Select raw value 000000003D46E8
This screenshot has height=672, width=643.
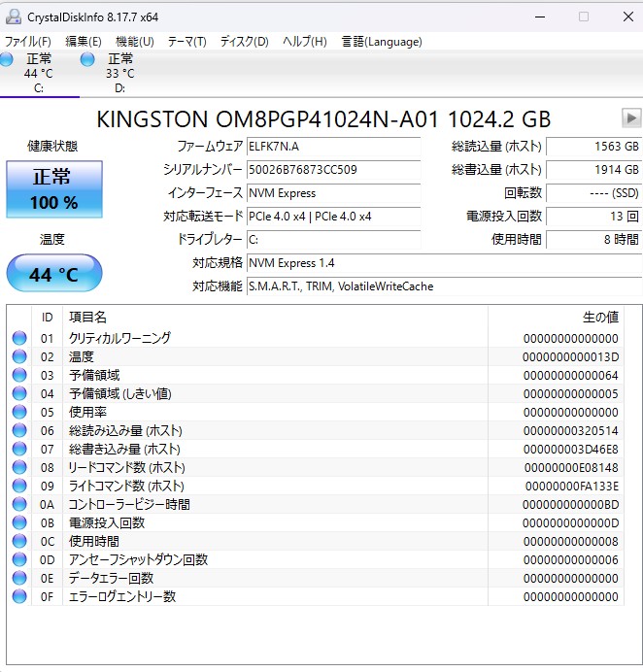[x=570, y=449]
